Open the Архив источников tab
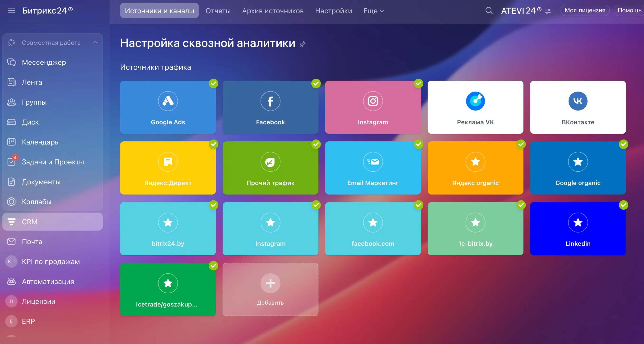 273,11
